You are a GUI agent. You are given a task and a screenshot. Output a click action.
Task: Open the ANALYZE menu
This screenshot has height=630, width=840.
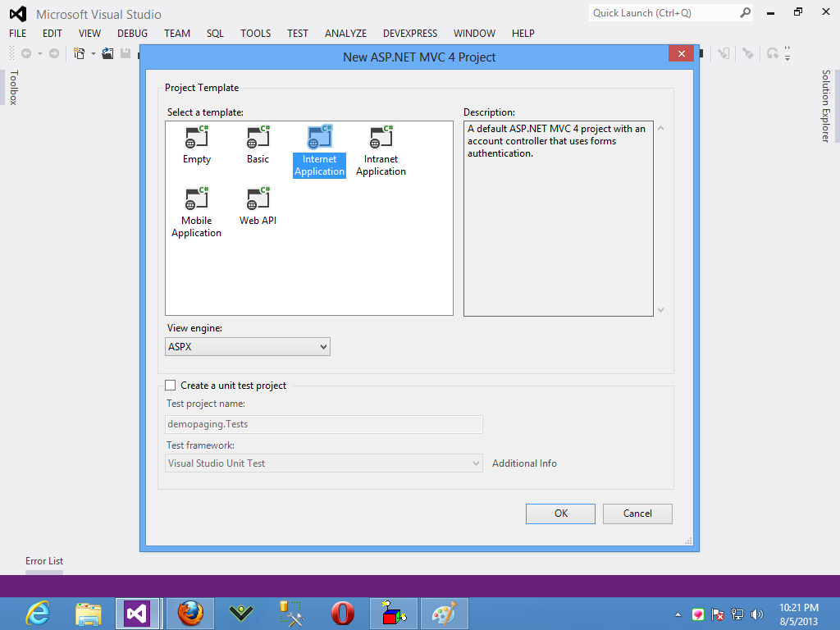coord(345,33)
